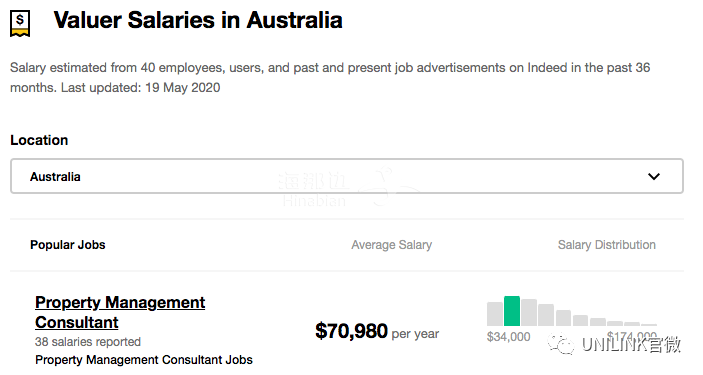
Task: Click the Valuer Salaries in Australia heading
Action: click(198, 21)
